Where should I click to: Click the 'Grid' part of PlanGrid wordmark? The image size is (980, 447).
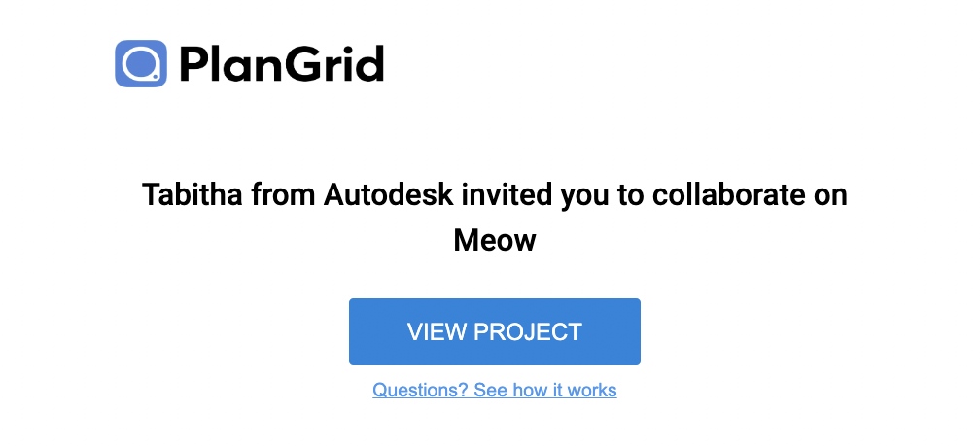tap(336, 64)
